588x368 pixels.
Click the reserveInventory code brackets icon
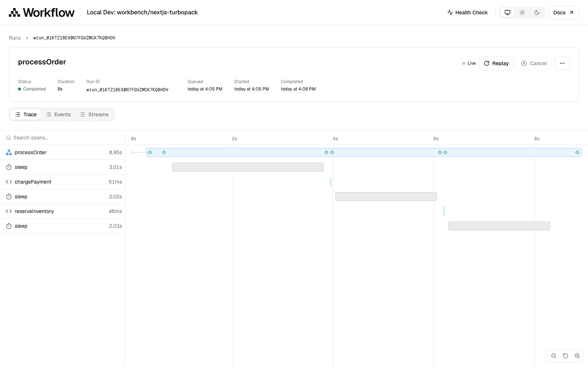point(9,211)
